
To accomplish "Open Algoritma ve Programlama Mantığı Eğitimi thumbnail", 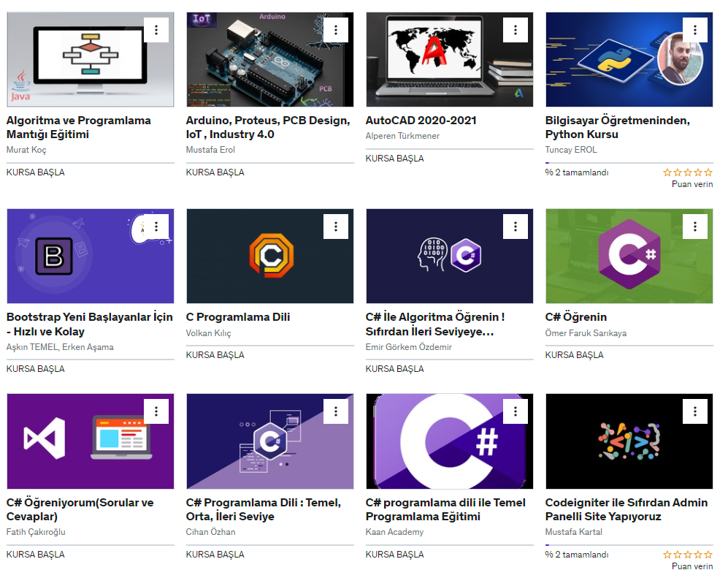I will point(91,59).
